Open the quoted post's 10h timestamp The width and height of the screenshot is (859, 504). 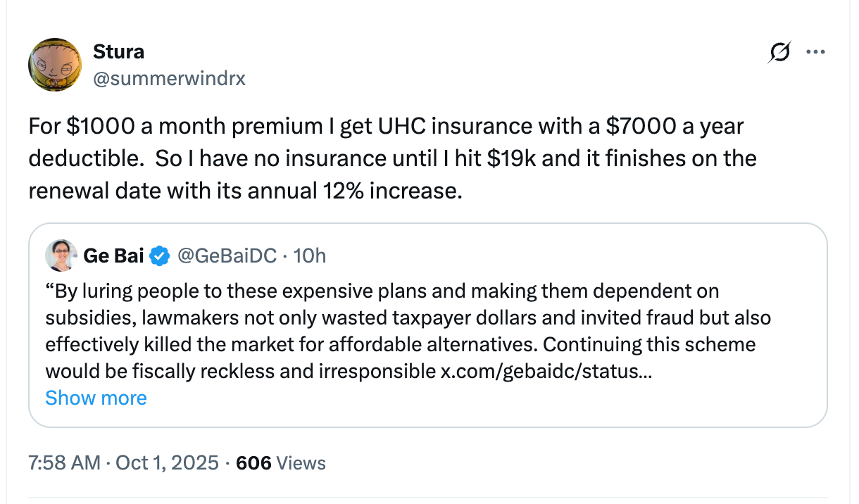[309, 256]
